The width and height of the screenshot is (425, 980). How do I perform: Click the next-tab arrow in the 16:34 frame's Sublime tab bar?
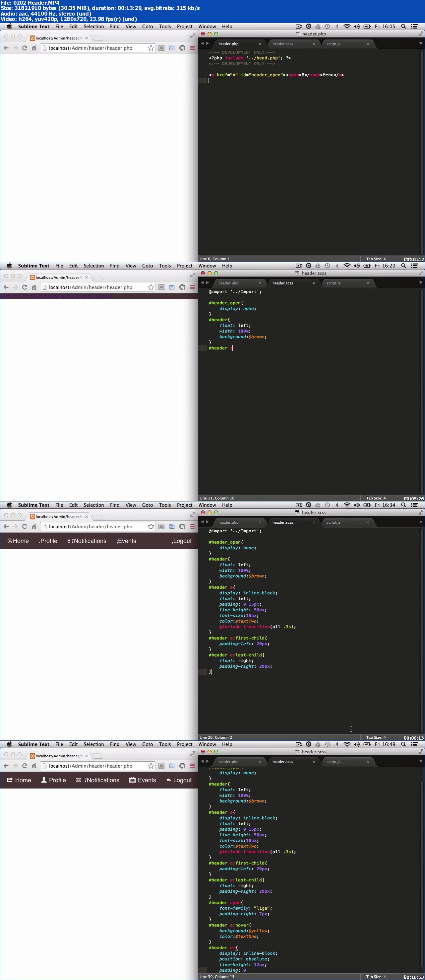pyautogui.click(x=208, y=522)
